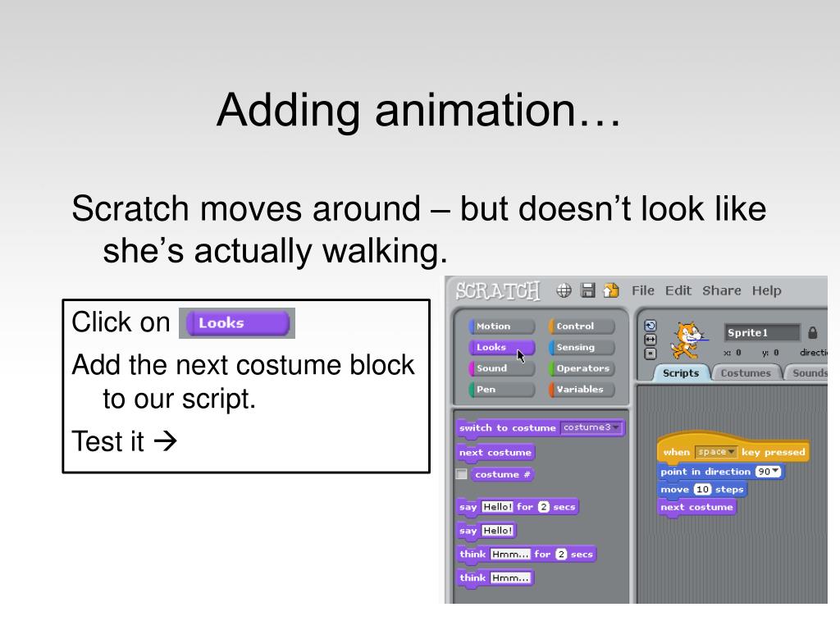Switch to the Sounds tab
Viewport: 840px width, 630px height.
pyautogui.click(x=808, y=373)
